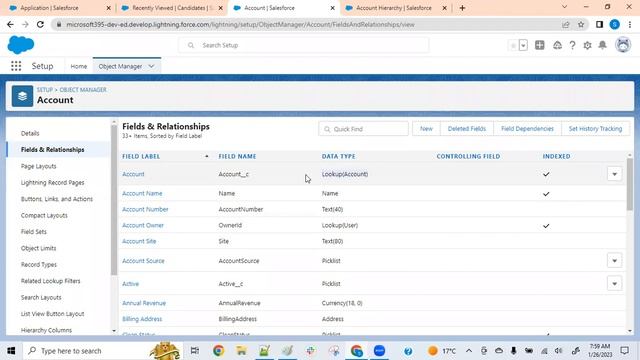Open the Salesforce help question mark

point(572,45)
